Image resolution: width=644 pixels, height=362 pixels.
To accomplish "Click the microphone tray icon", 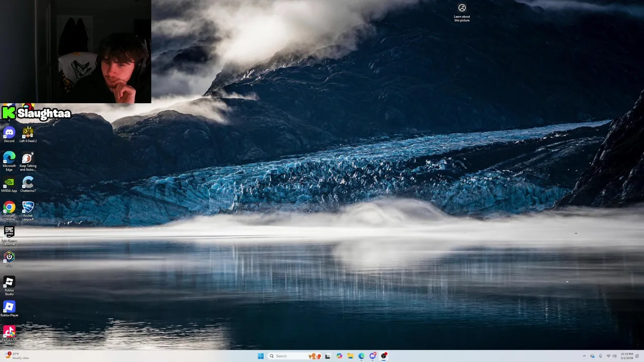I will (600, 356).
